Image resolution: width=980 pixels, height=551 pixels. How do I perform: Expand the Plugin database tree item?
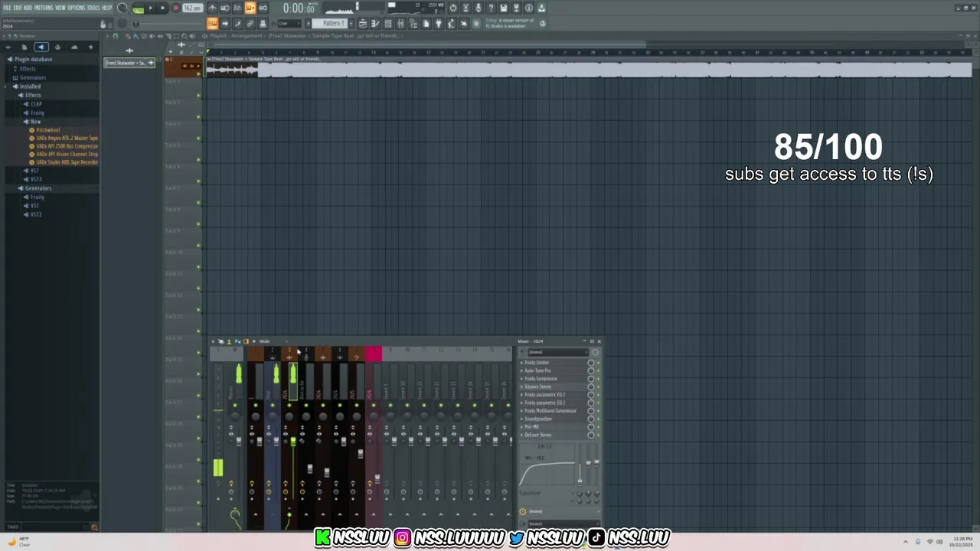[32, 59]
